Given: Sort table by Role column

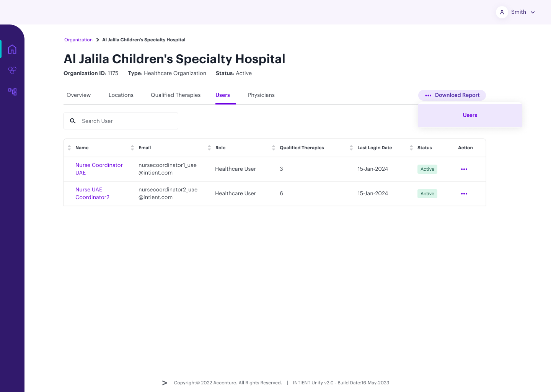Looking at the screenshot, I should 209,148.
